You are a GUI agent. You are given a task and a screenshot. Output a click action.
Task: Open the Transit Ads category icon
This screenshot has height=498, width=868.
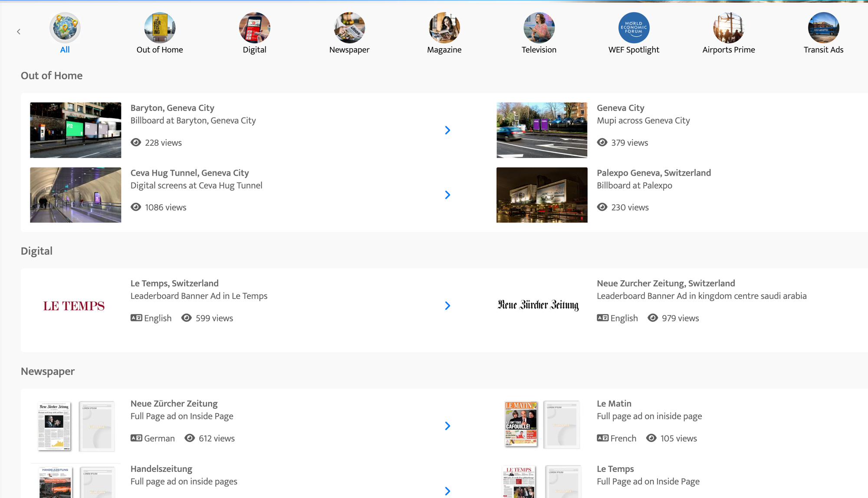point(823,28)
